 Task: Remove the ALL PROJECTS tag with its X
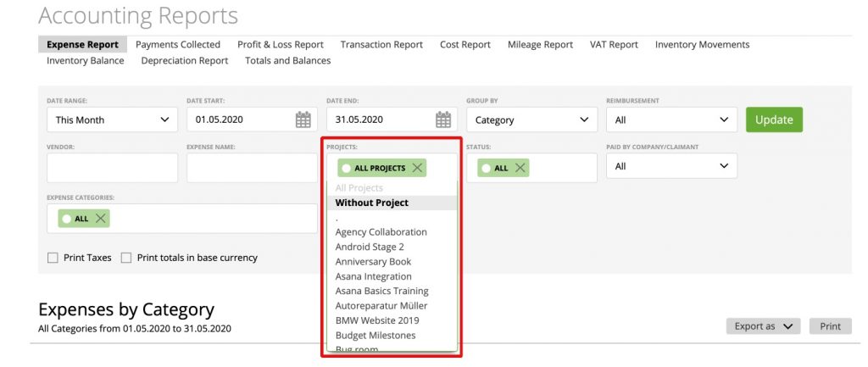417,168
